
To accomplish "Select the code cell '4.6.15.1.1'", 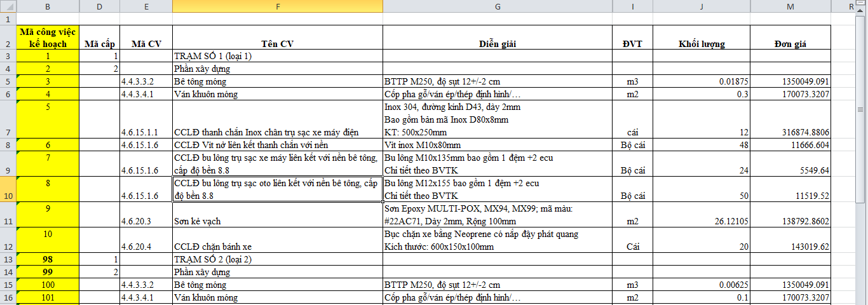I will point(146,119).
